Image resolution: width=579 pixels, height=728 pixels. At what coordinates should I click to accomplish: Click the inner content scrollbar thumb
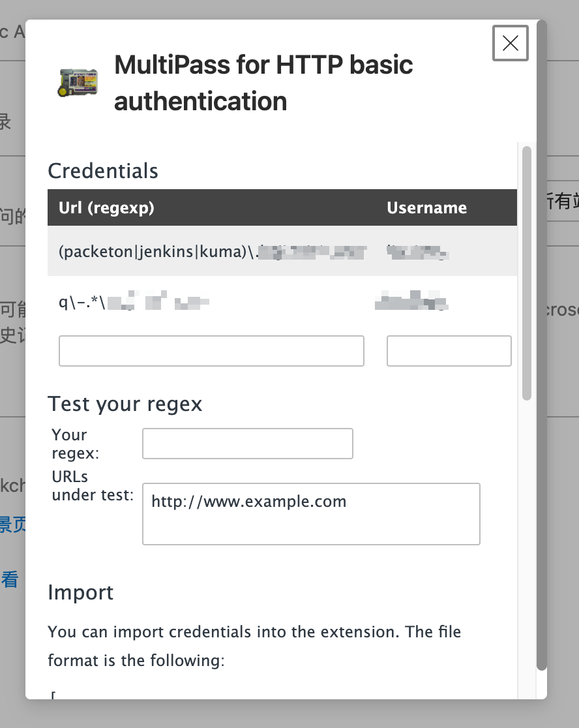(527, 273)
